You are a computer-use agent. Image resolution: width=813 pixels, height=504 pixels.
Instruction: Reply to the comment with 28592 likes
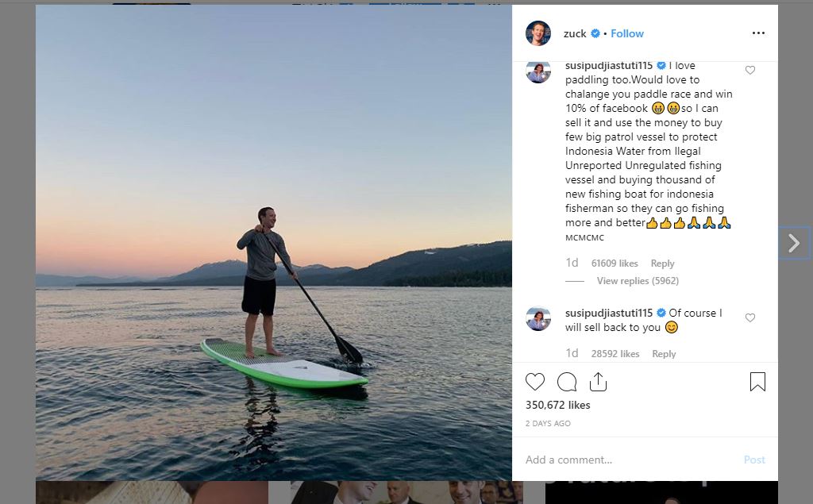click(x=664, y=354)
